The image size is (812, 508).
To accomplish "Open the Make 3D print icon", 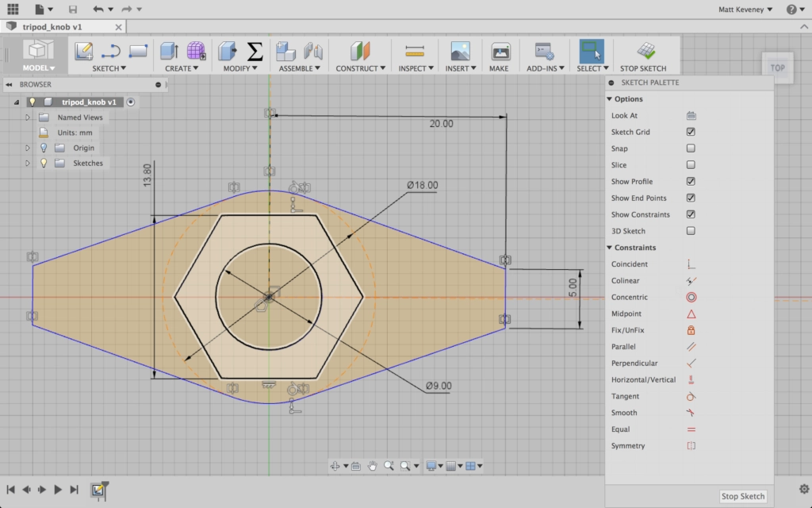I will (x=500, y=52).
